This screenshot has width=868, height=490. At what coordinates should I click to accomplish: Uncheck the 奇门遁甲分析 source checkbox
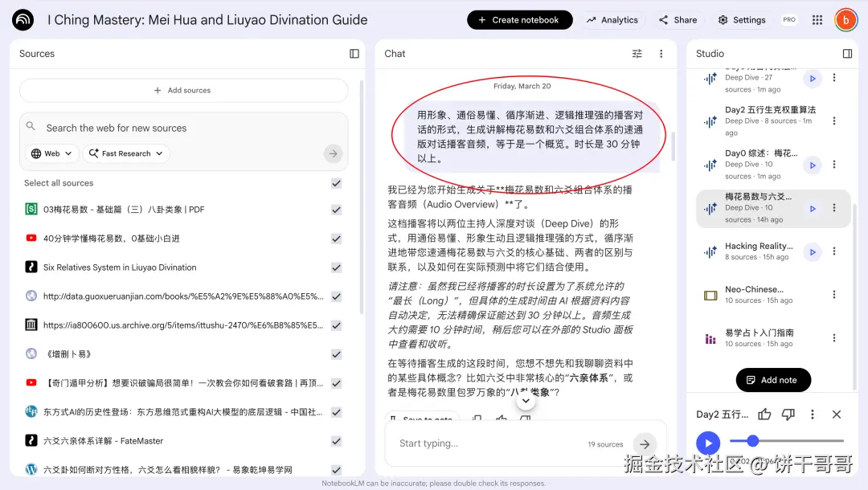coord(336,383)
